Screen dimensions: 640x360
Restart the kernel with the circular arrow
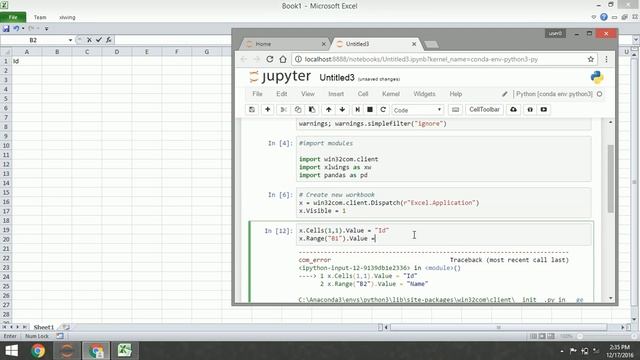coord(383,110)
